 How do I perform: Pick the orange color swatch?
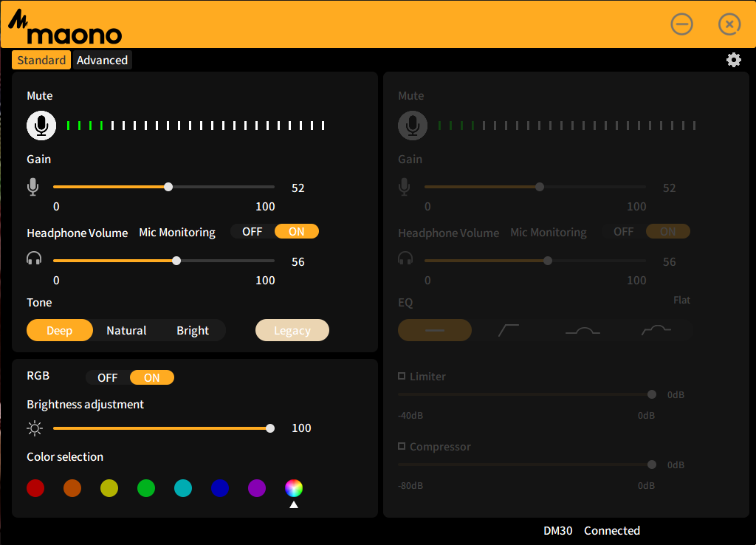click(72, 488)
